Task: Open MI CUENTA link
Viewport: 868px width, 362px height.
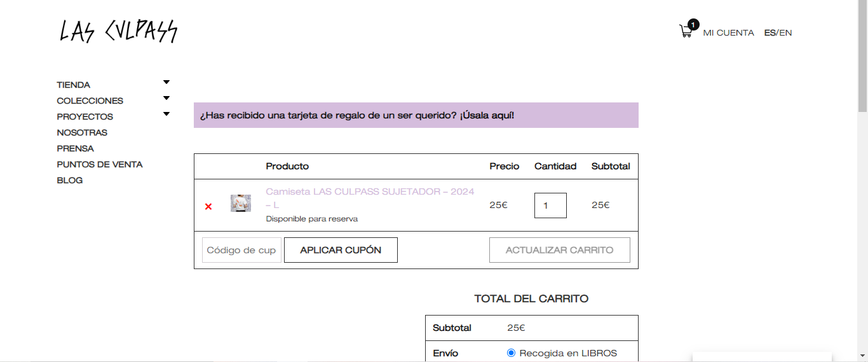Action: click(728, 32)
